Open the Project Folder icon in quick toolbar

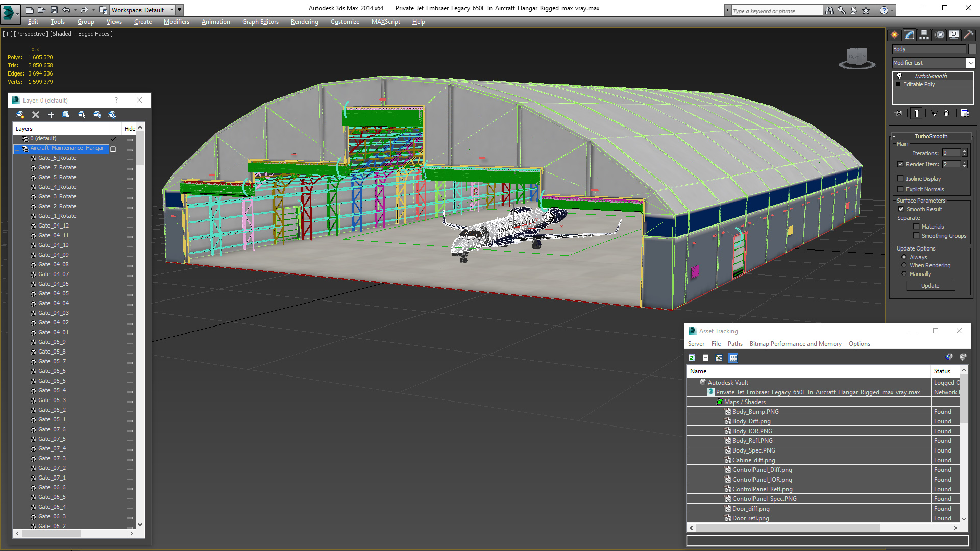pos(103,10)
